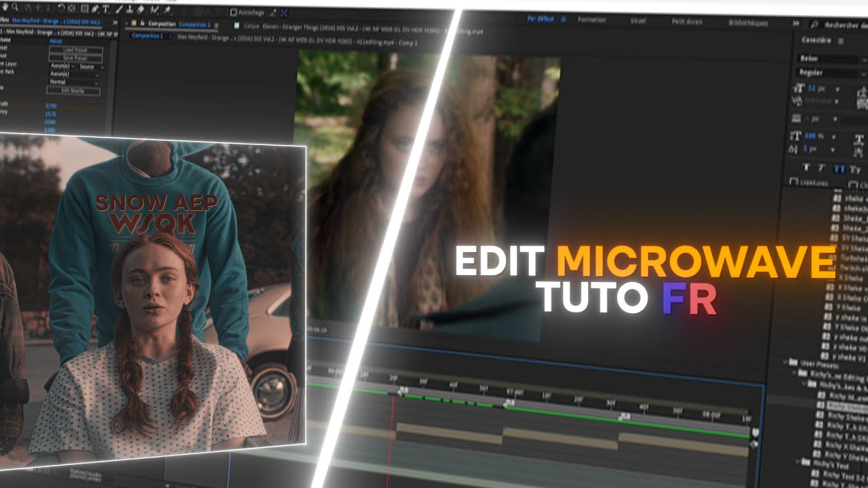Click the Load Preset button
The width and height of the screenshot is (868, 488).
click(x=76, y=50)
